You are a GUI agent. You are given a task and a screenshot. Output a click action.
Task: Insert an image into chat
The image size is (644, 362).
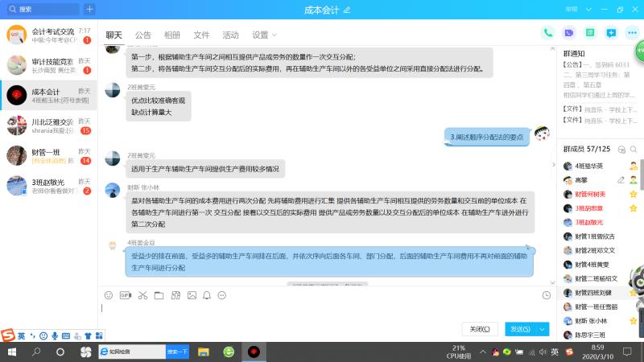pos(192,295)
